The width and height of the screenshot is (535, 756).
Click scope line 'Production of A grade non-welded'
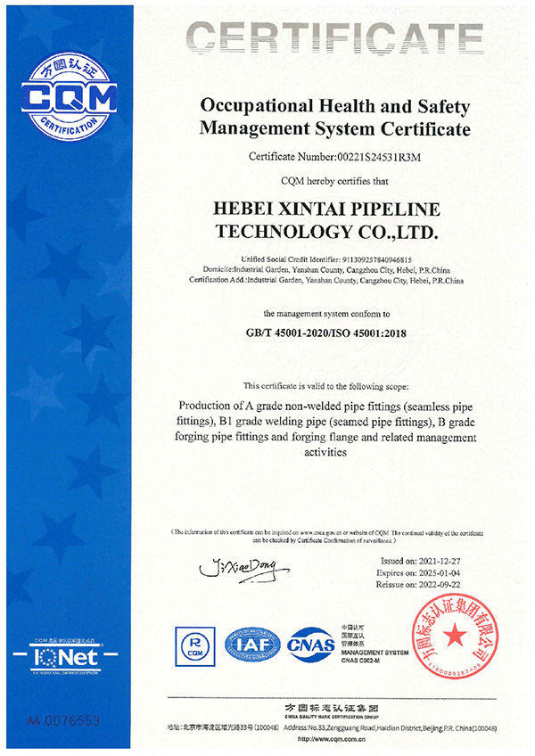pyautogui.click(x=325, y=407)
